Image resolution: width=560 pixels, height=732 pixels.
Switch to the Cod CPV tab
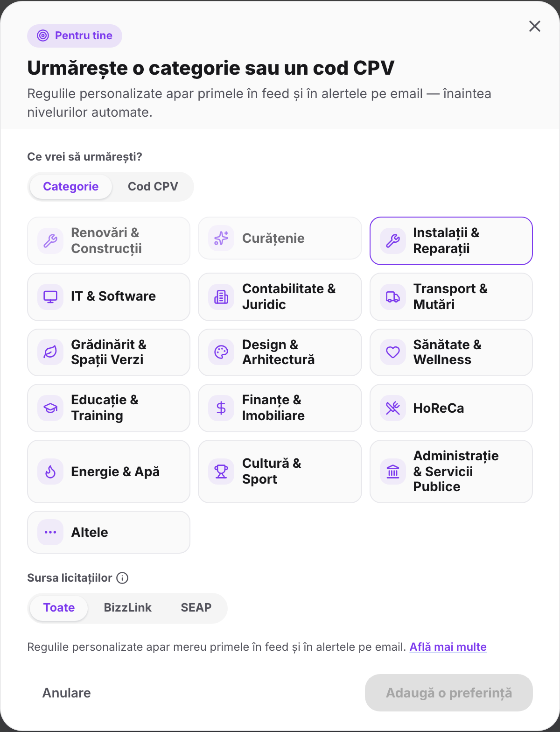(x=153, y=187)
